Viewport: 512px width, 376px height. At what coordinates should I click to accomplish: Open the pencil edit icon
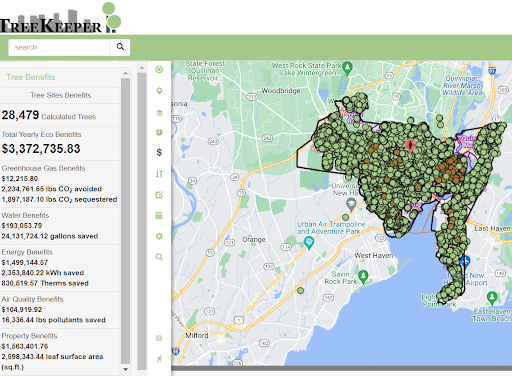pos(159,195)
